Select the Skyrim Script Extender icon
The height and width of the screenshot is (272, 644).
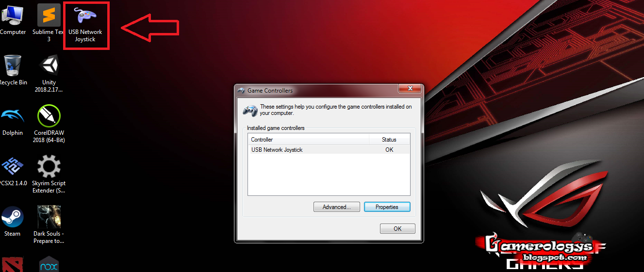(x=49, y=175)
